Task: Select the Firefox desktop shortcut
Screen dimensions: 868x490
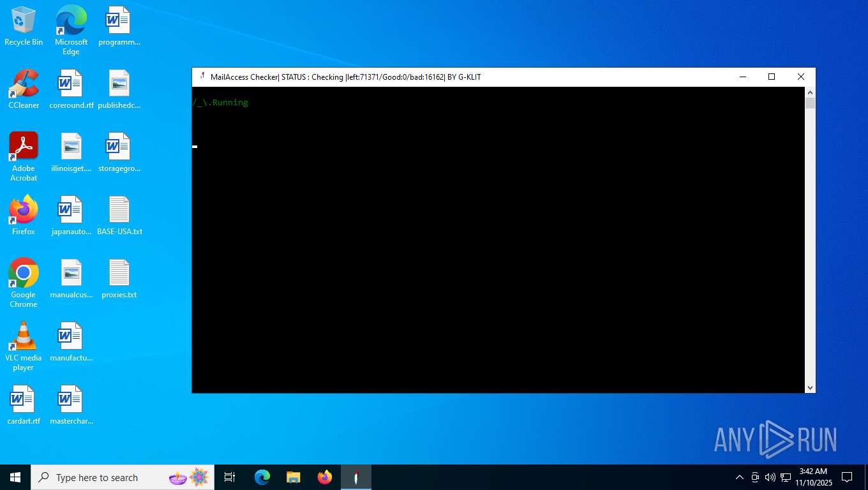Action: tap(24, 216)
